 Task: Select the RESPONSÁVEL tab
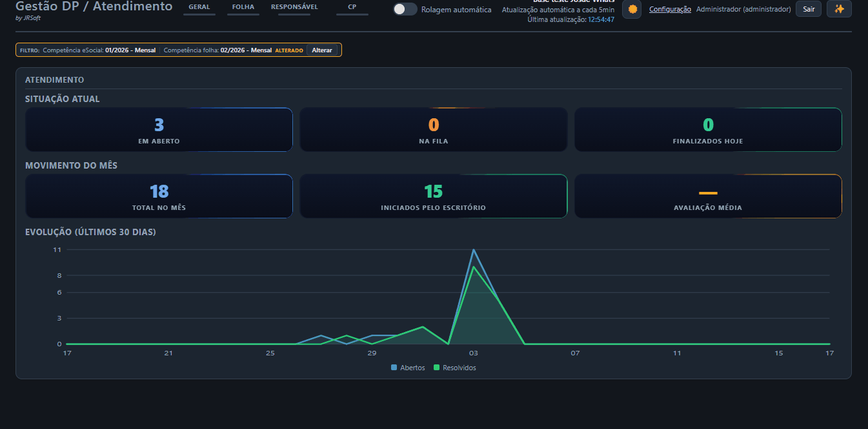click(x=294, y=8)
